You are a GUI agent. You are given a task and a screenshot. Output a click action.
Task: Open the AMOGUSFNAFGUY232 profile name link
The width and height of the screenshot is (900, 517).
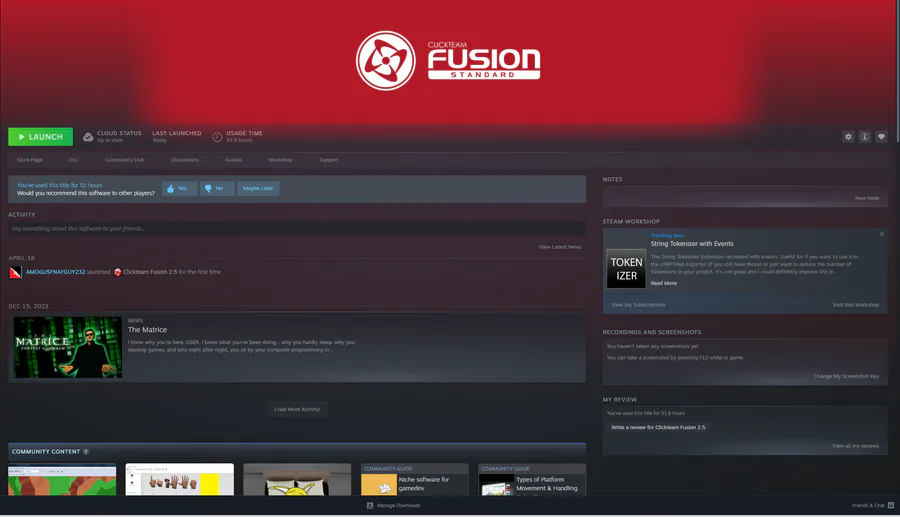point(55,272)
